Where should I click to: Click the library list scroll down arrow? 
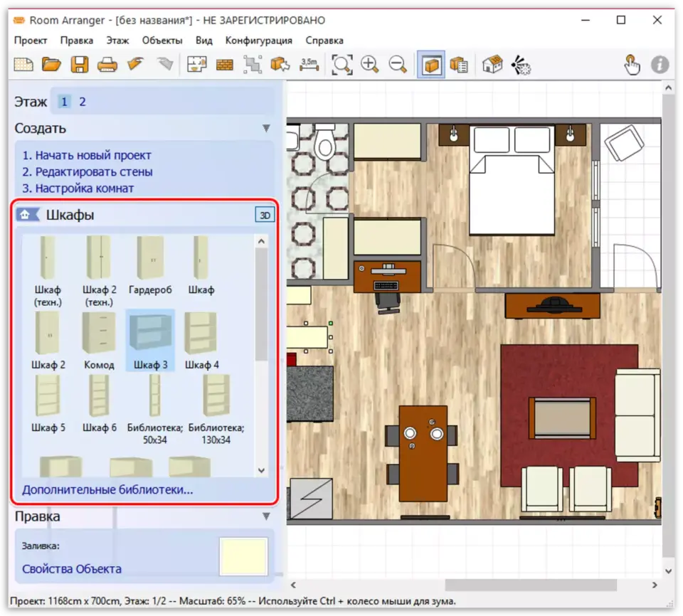point(261,470)
